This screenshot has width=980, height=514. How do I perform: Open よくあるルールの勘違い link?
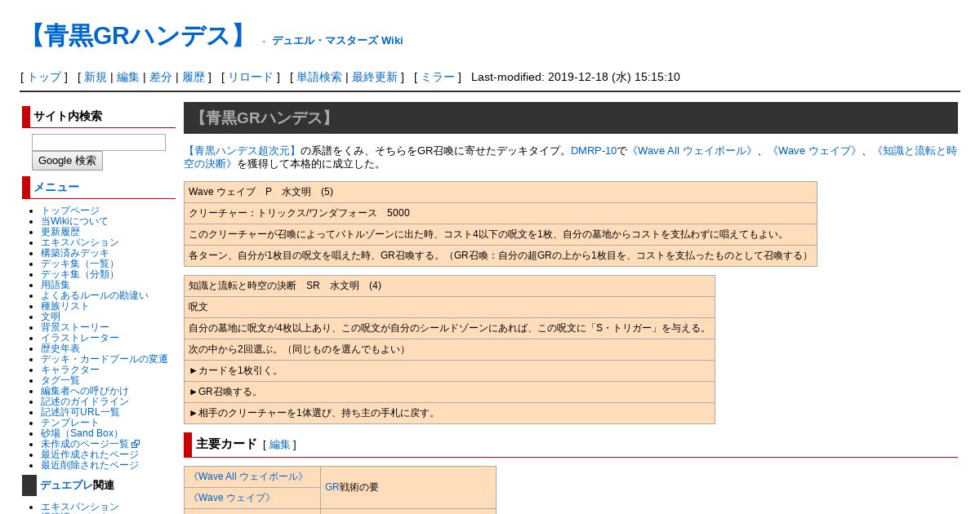tap(95, 295)
